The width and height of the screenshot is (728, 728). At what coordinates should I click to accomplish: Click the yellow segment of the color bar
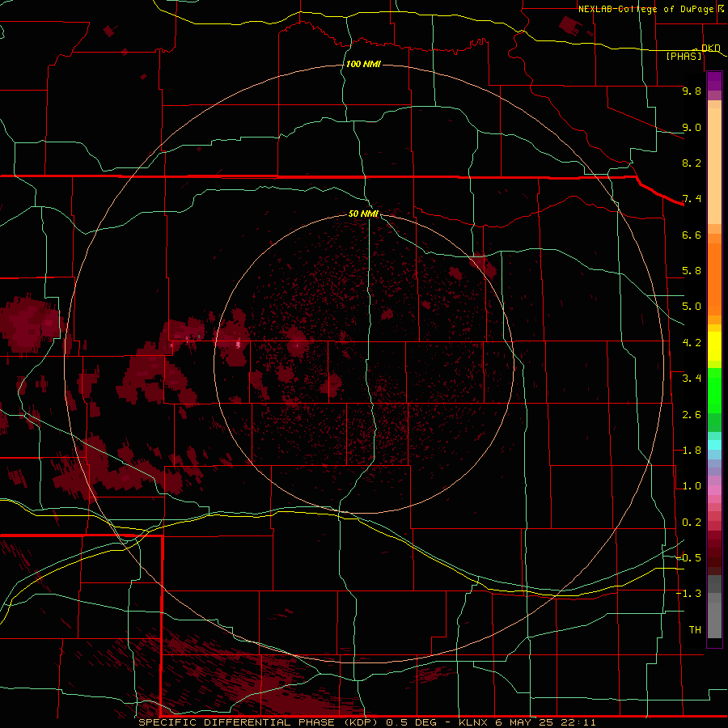point(714,346)
